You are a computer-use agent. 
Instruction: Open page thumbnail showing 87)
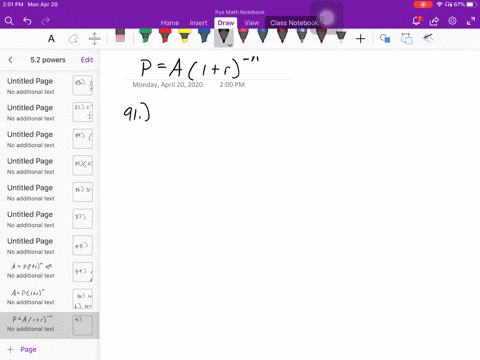[x=83, y=219]
